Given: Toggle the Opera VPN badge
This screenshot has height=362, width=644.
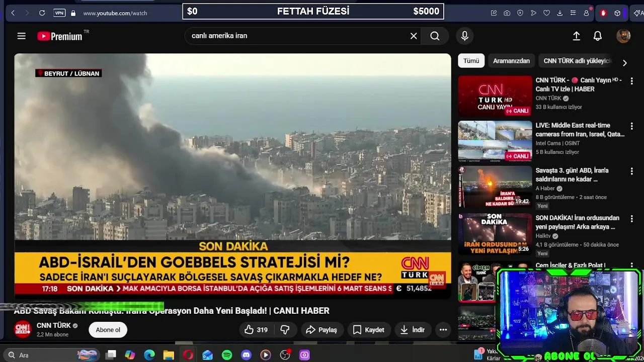Looking at the screenshot, I should coord(60,13).
